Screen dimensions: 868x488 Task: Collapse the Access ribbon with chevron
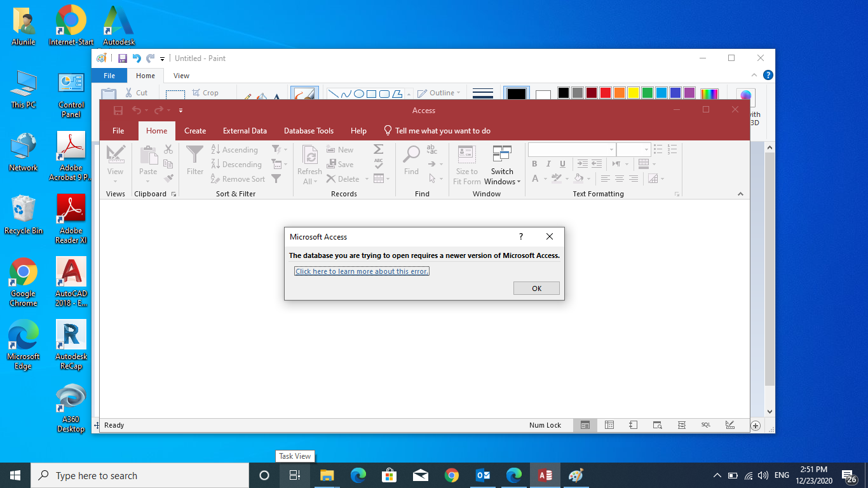pyautogui.click(x=740, y=194)
